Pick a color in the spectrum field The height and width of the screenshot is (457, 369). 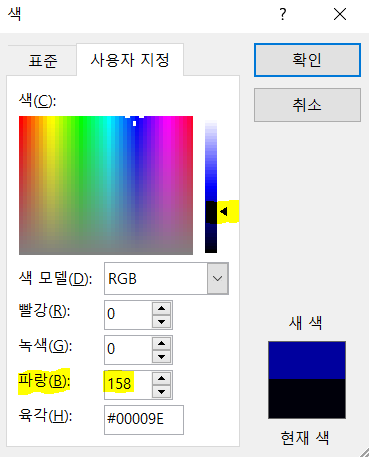[106, 185]
